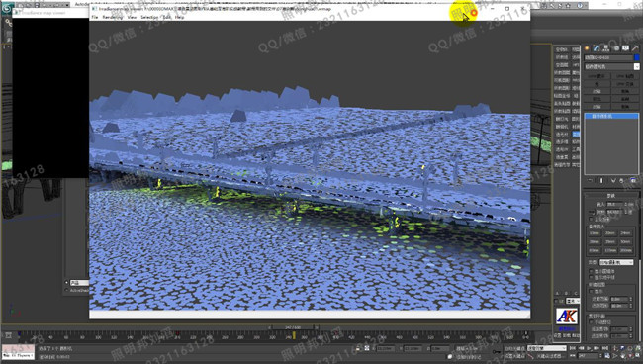Expand the small dropdown above AK logo
Screen dimensions: 643x364
[573, 301]
